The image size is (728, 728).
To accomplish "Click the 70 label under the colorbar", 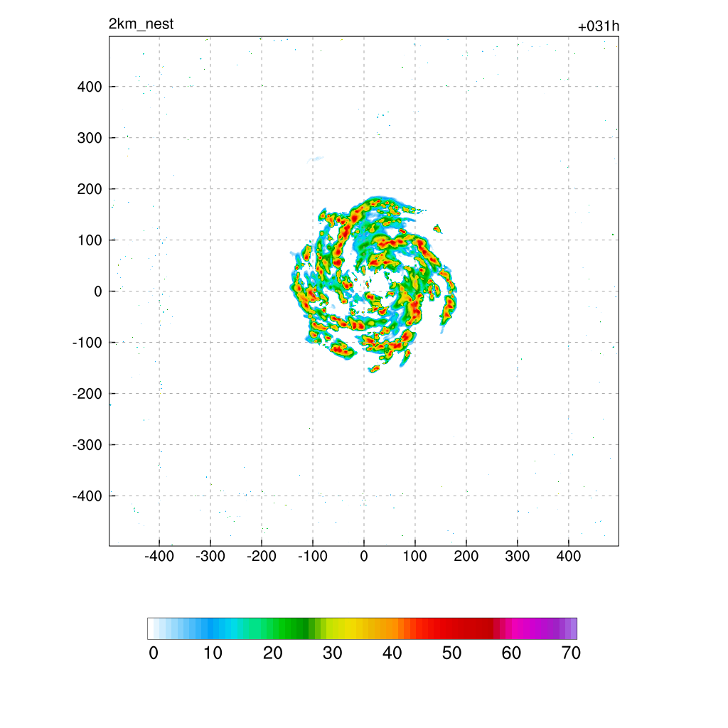I will tap(571, 653).
